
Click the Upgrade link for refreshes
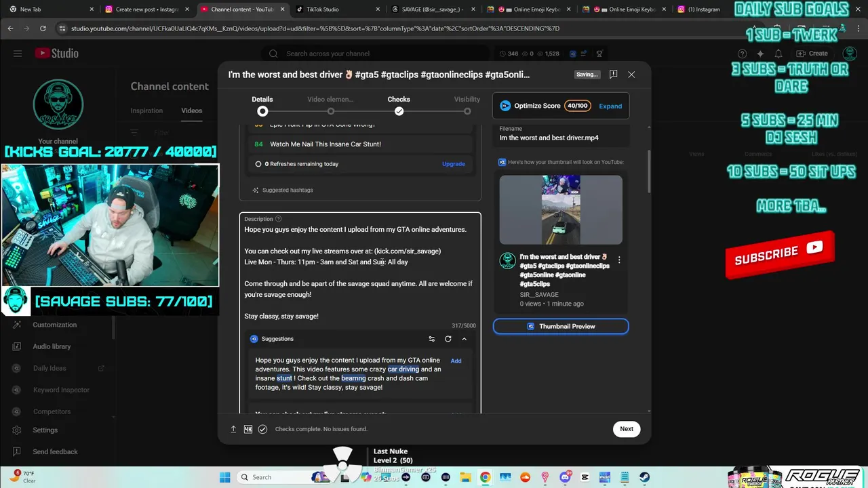(x=454, y=164)
